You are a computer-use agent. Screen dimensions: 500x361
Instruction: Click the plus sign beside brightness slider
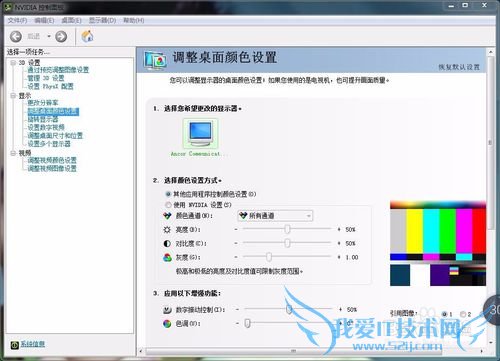[339, 229]
